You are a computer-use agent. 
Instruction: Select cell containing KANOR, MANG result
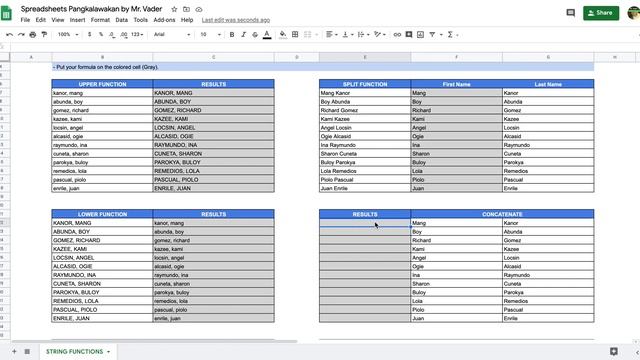[x=213, y=93]
